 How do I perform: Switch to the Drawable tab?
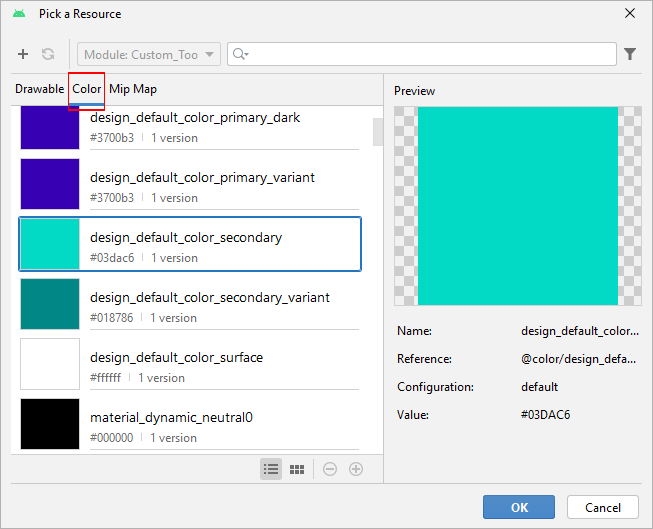pyautogui.click(x=40, y=89)
